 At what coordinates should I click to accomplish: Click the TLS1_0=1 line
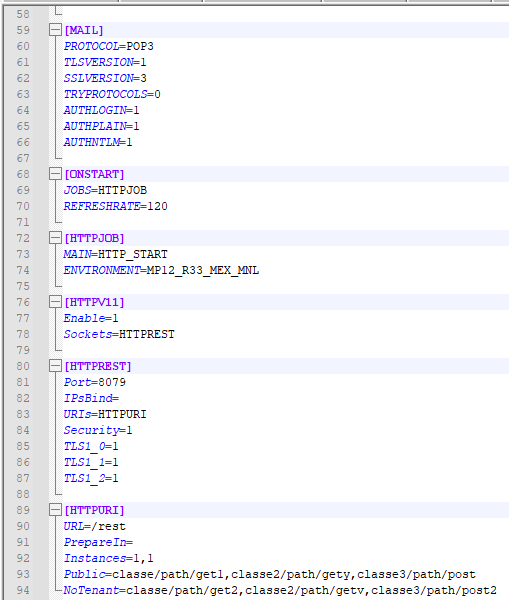(91, 446)
